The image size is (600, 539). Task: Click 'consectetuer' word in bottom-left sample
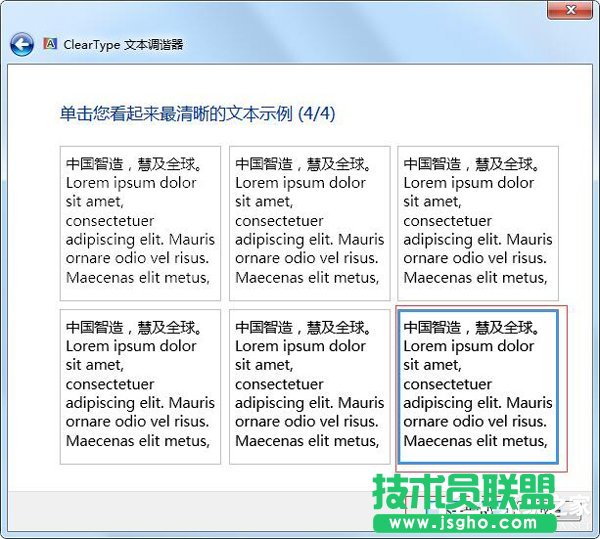110,384
